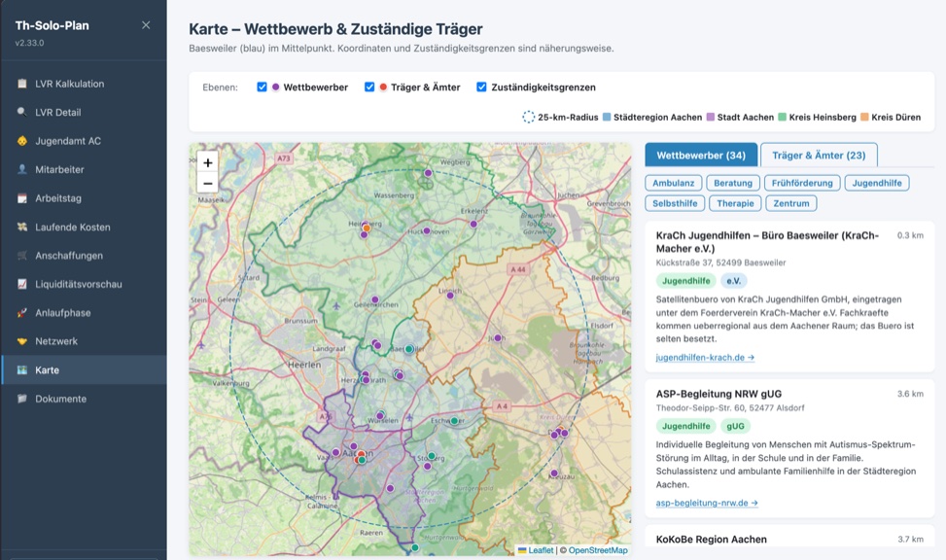Screen dimensions: 946x560
Task: Click the Mitarbeiter person icon
Action: [22, 169]
